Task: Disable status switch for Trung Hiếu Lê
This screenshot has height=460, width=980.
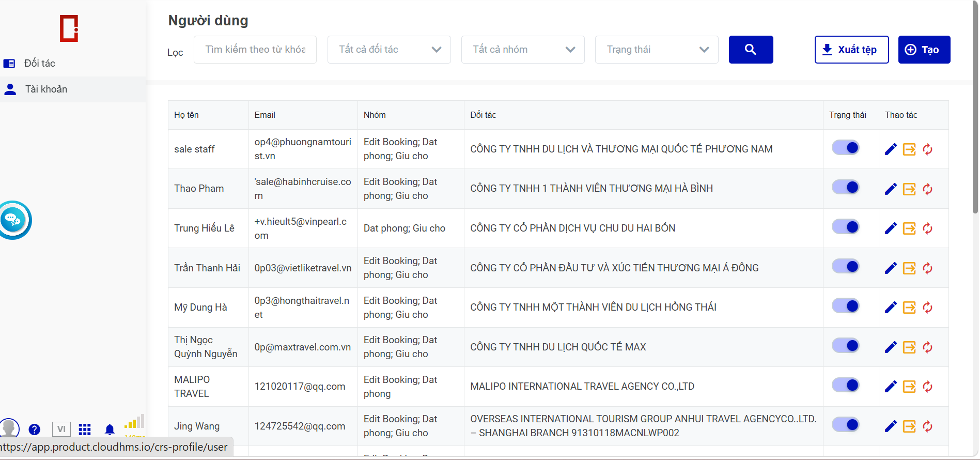Action: tap(846, 227)
